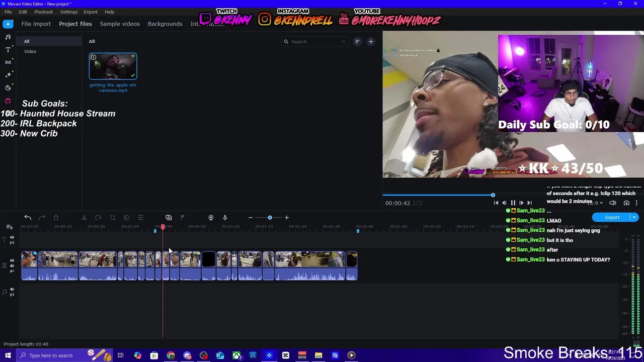Select the getting the apple wit vanessa.mp4 thumbnail
Screen dimensions: 644x362
click(113, 66)
